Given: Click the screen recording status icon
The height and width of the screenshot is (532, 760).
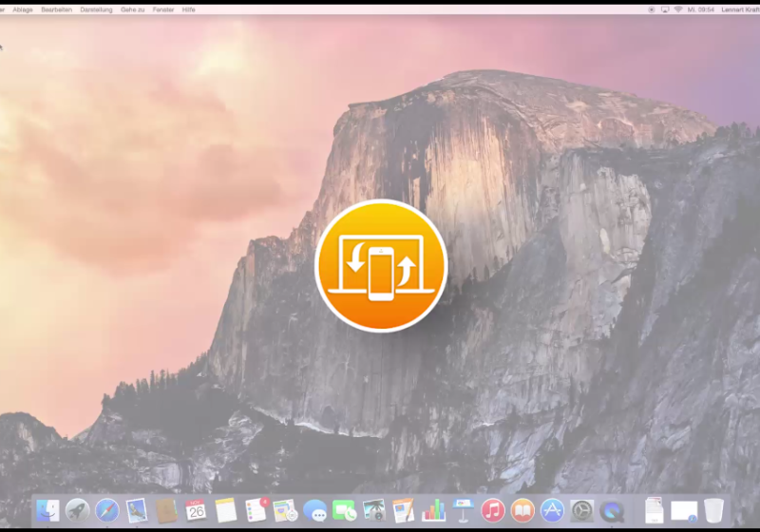Looking at the screenshot, I should [652, 9].
